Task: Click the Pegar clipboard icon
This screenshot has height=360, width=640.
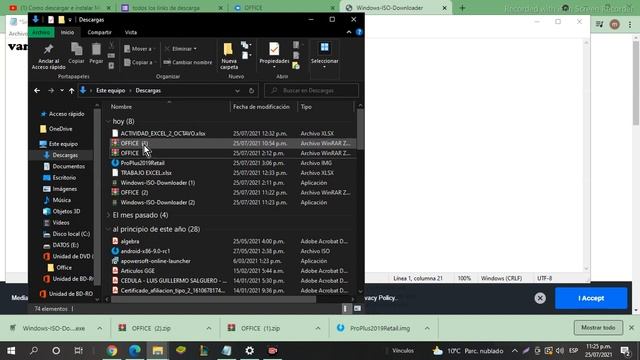Action: click(x=96, y=49)
